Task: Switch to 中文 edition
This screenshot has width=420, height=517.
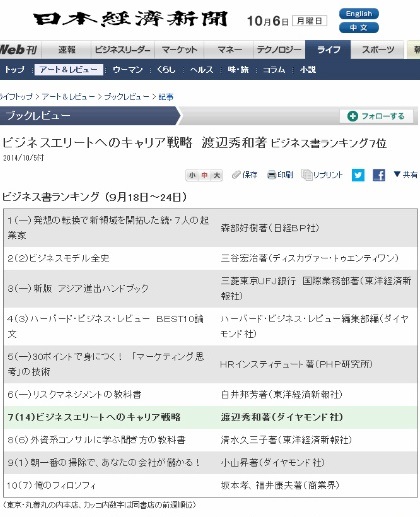Action: tap(359, 28)
